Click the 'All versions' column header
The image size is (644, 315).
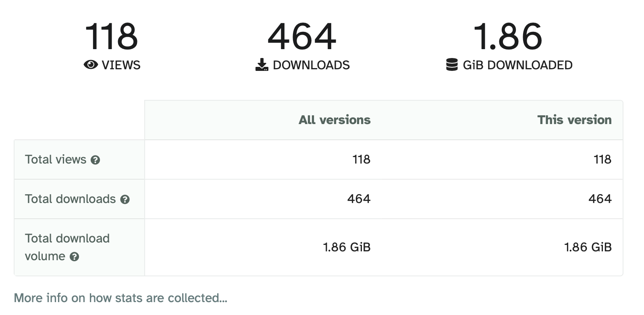[x=334, y=120]
